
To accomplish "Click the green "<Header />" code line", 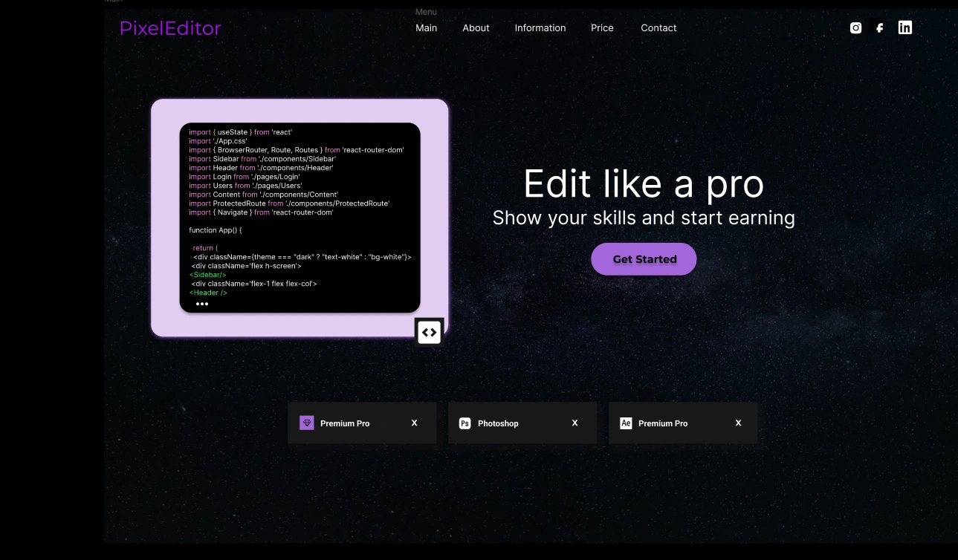I will 208,293.
